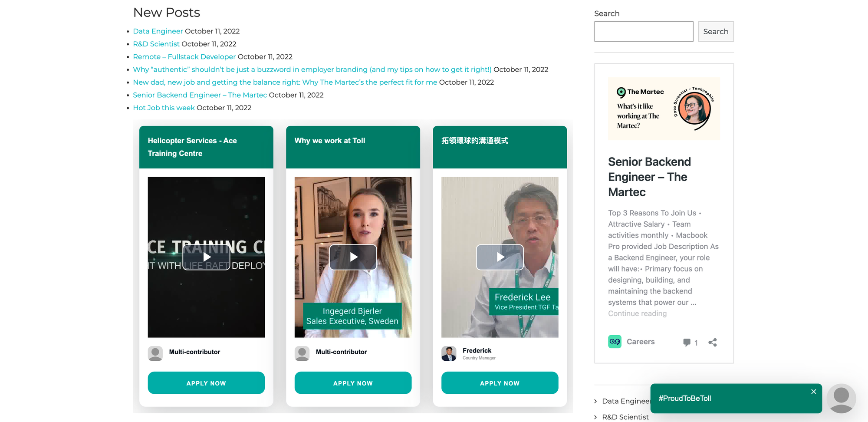Click the Frederick author name

(x=477, y=350)
